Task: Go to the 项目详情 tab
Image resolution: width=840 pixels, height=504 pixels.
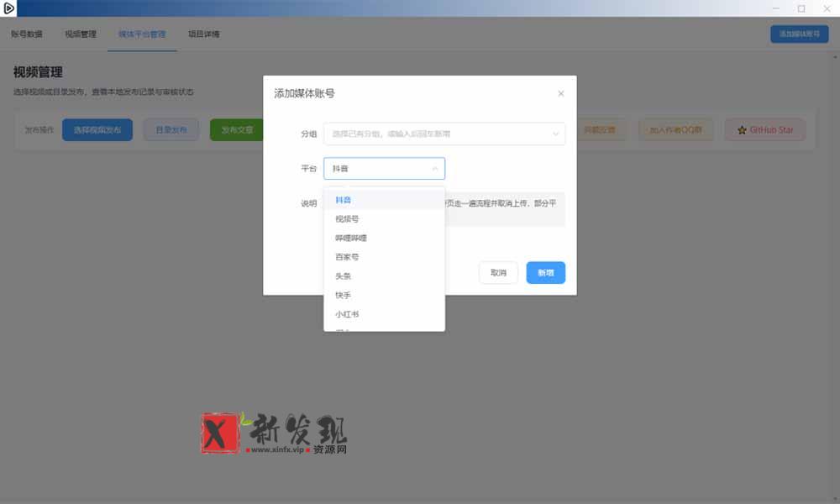Action: point(203,34)
